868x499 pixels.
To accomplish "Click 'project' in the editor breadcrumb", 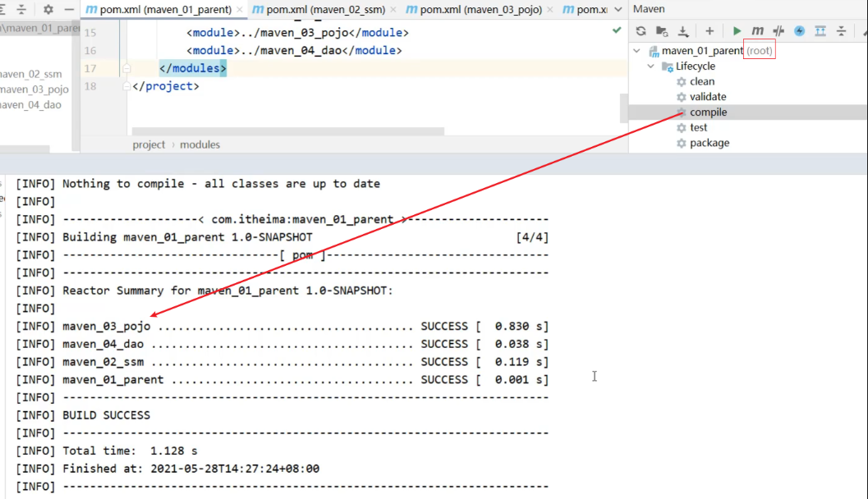I will coord(149,144).
